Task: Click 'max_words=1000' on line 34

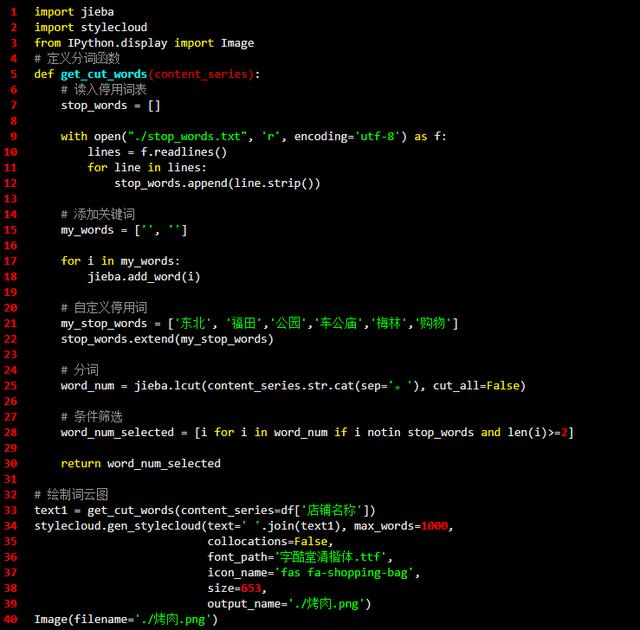Action: (401, 526)
